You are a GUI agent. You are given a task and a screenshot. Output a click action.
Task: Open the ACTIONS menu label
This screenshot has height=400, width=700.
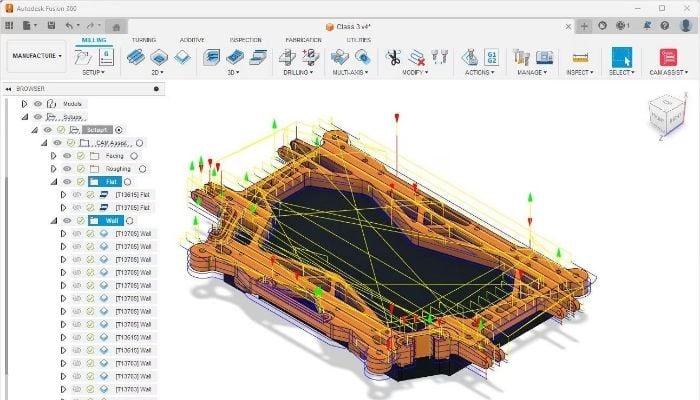point(481,73)
